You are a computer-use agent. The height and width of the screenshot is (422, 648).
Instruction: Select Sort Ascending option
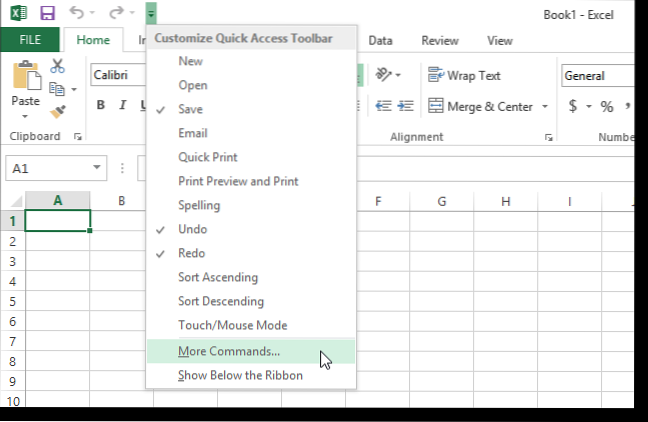coord(251,277)
